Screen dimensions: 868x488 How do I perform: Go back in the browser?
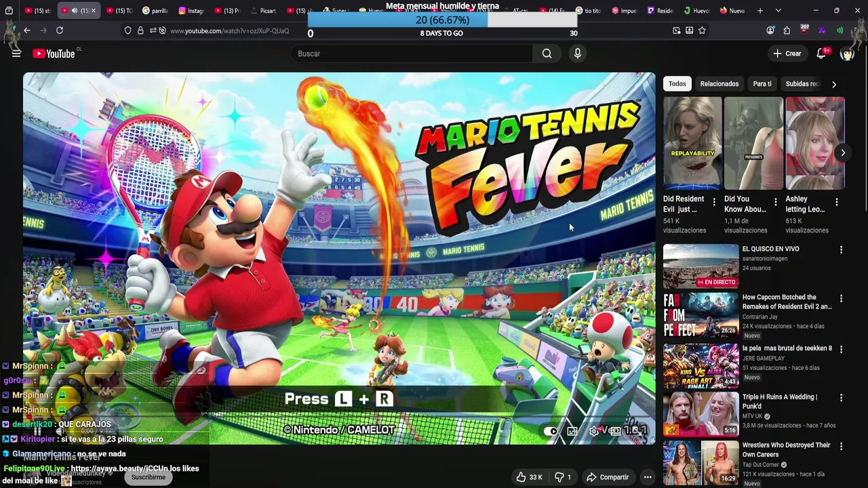tap(27, 30)
